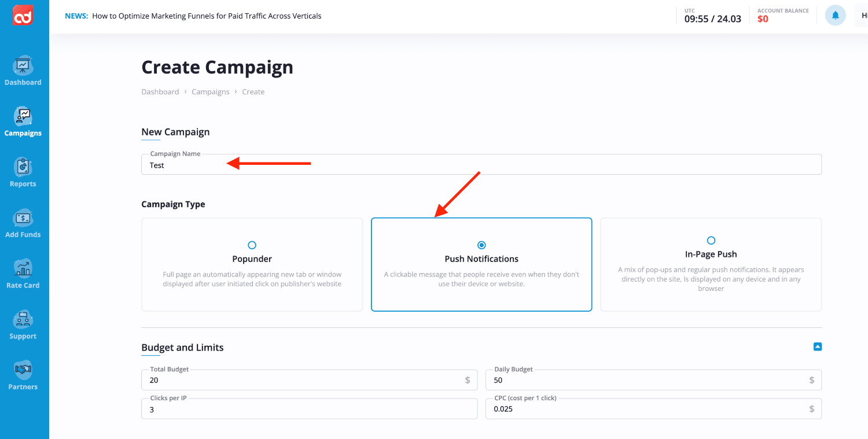868x439 pixels.
Task: Focus the Campaign Name input field
Action: [481, 165]
